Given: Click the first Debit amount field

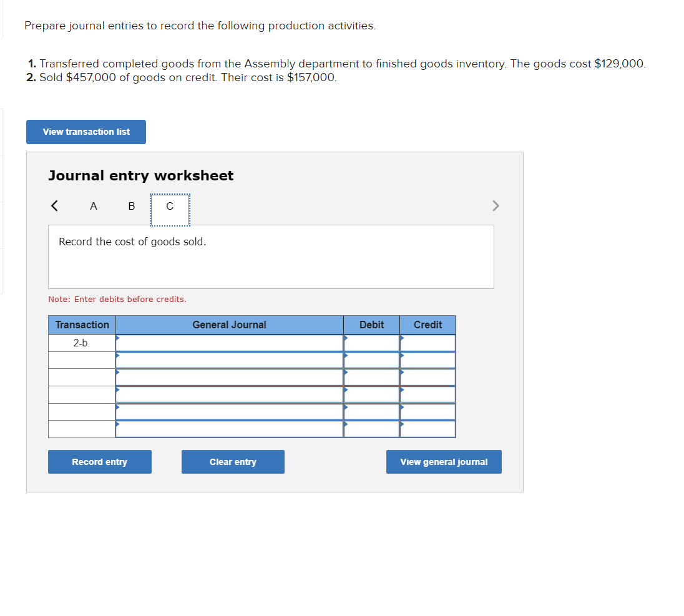Looking at the screenshot, I should tap(371, 342).
